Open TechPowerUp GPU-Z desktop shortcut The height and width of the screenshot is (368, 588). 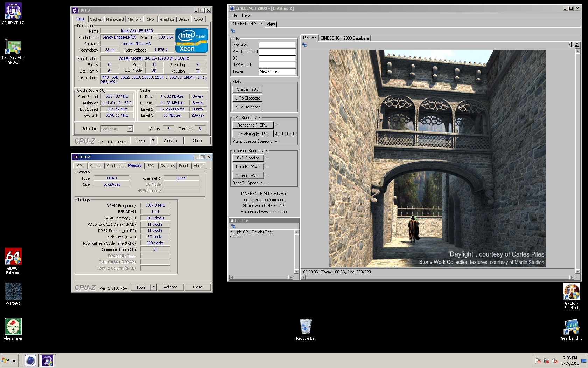tap(13, 51)
